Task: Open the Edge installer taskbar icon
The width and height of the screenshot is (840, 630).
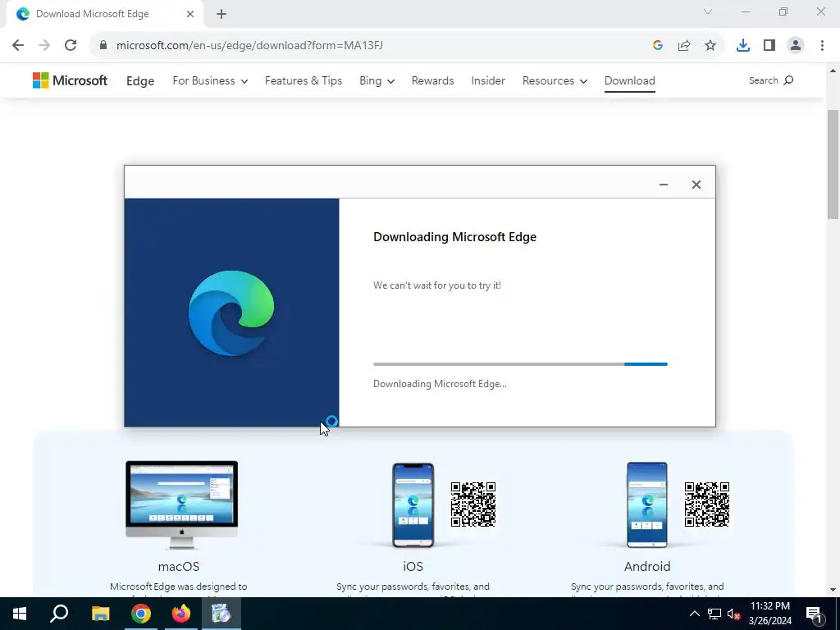Action: (221, 614)
